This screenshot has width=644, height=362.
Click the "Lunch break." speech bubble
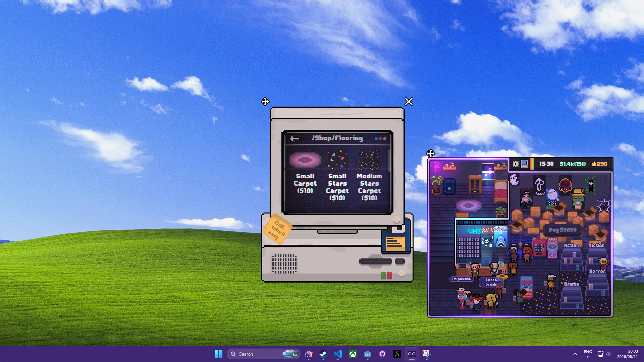click(x=491, y=282)
